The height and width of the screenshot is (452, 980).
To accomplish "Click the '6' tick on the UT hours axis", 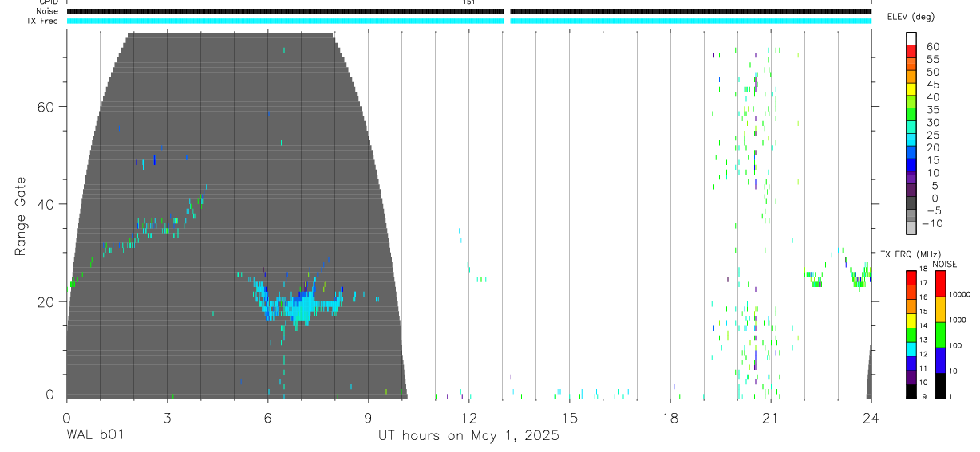I will point(267,418).
